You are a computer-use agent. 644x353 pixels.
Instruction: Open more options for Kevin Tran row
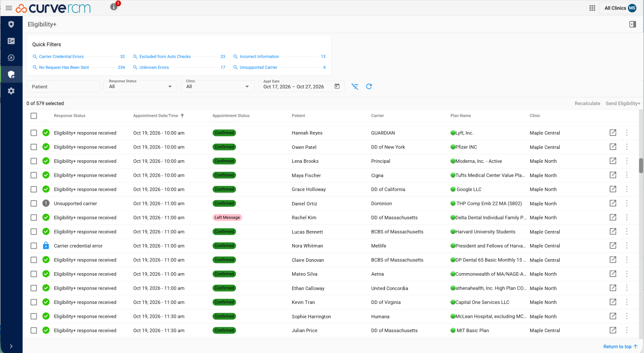pos(627,302)
